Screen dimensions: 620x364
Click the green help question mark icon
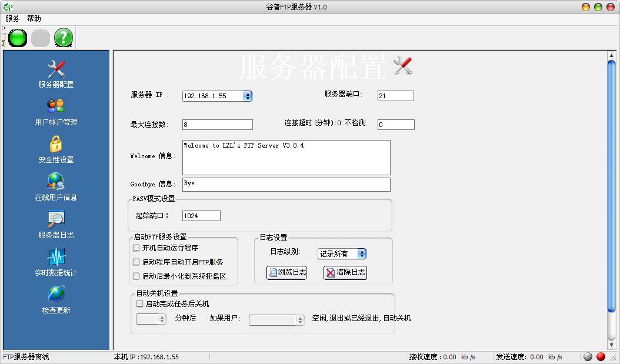point(64,38)
